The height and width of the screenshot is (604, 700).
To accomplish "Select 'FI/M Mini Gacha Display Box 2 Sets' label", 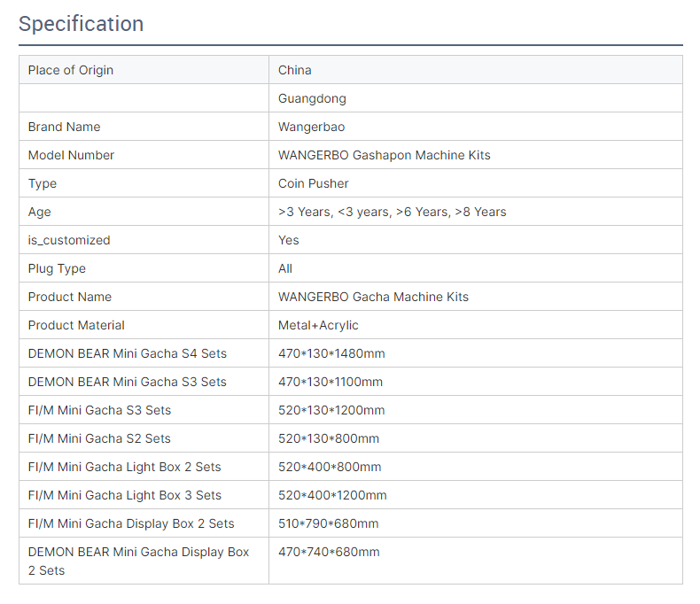I will [x=131, y=523].
